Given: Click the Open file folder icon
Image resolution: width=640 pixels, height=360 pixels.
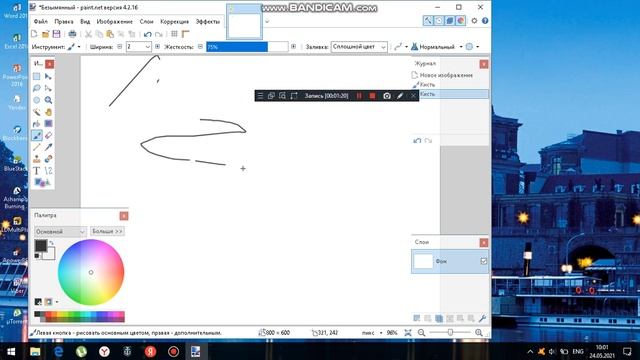Looking at the screenshot, I should (45, 34).
